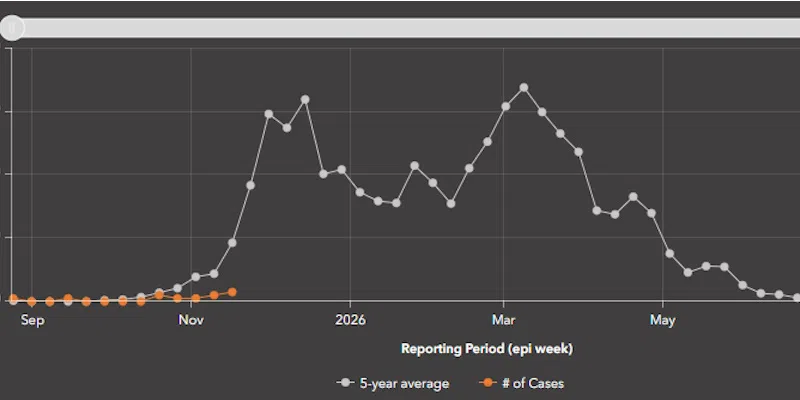Click the 5-year average point on the Mar gridline
The image size is (800, 400).
tap(506, 107)
